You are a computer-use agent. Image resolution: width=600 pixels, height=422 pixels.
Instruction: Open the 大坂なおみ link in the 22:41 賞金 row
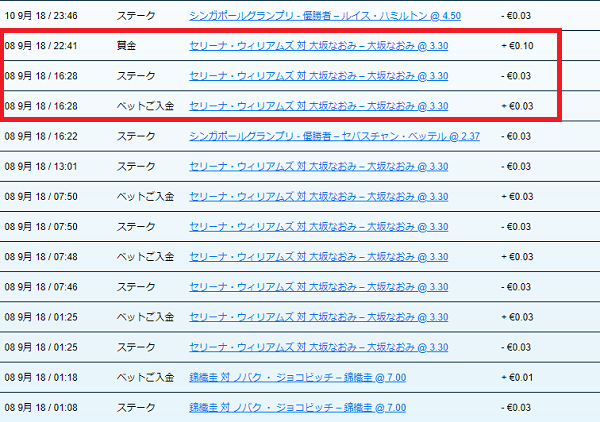coord(319,46)
